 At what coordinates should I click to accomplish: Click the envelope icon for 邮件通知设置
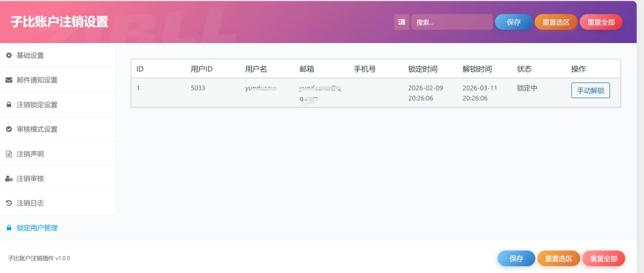click(8, 80)
